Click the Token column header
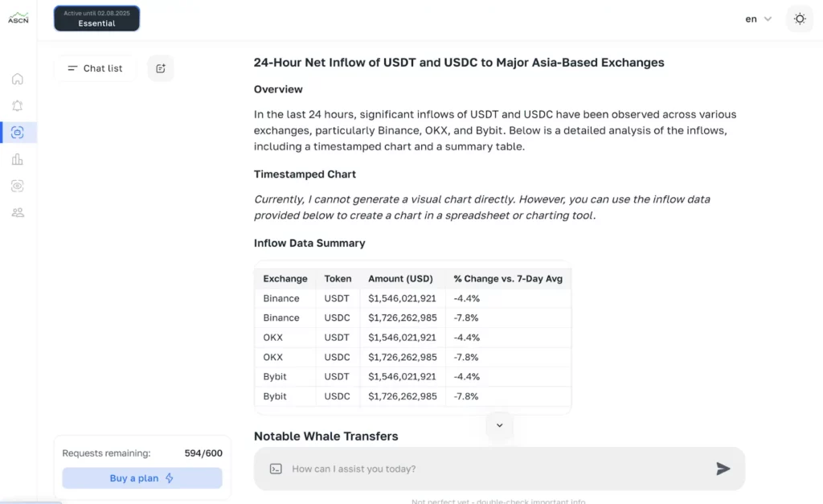 pyautogui.click(x=338, y=279)
